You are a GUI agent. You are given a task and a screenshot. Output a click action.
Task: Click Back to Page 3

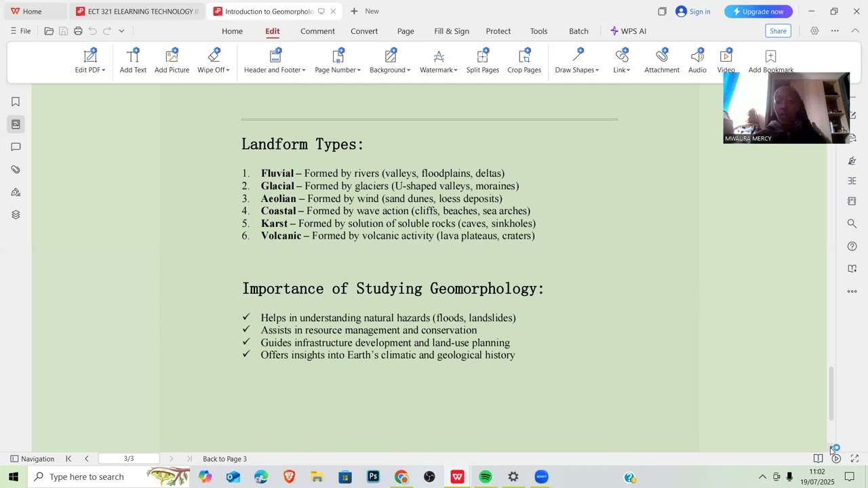224,459
